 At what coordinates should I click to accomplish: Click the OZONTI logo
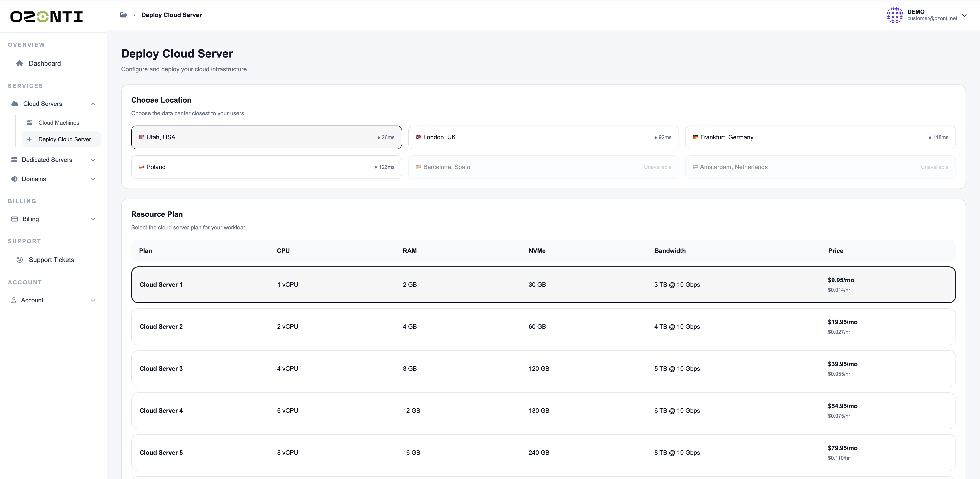click(x=46, y=16)
